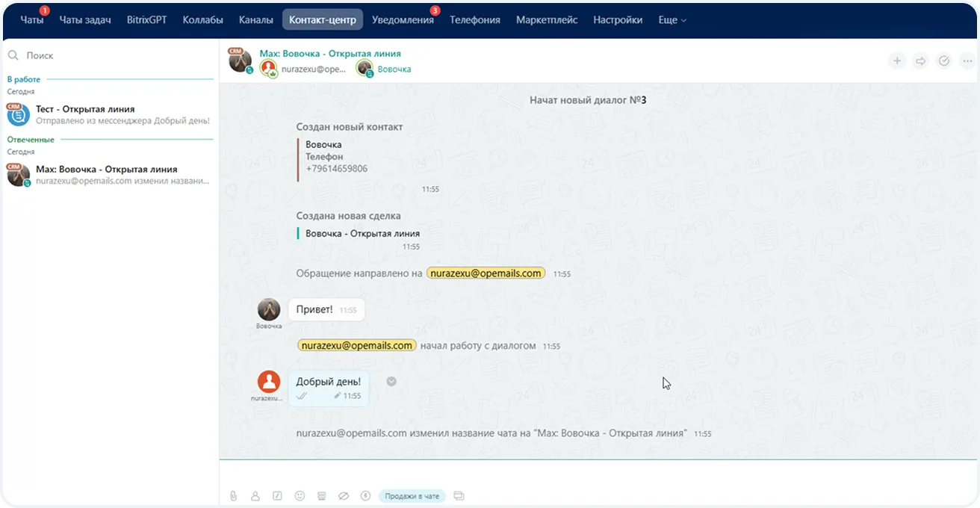
Task: Click the chat avatar in the header
Action: pos(241,61)
